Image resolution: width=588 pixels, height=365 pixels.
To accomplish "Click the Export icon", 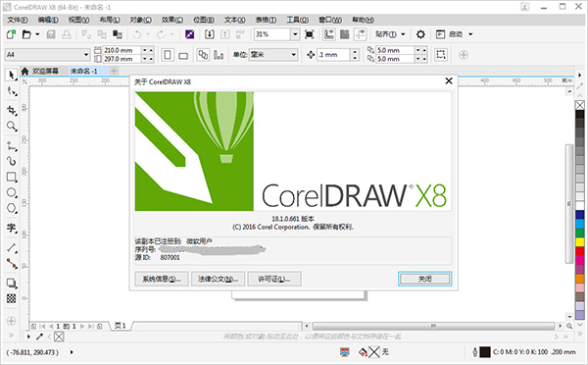I will 225,34.
